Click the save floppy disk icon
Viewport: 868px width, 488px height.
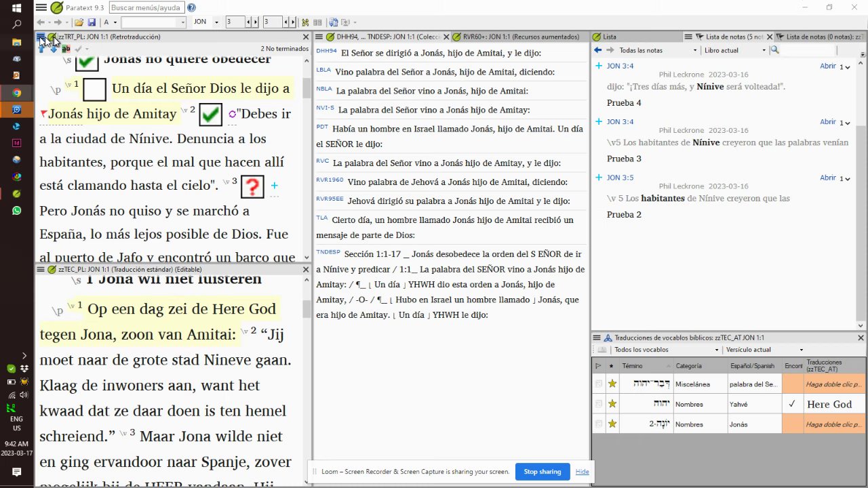(92, 22)
